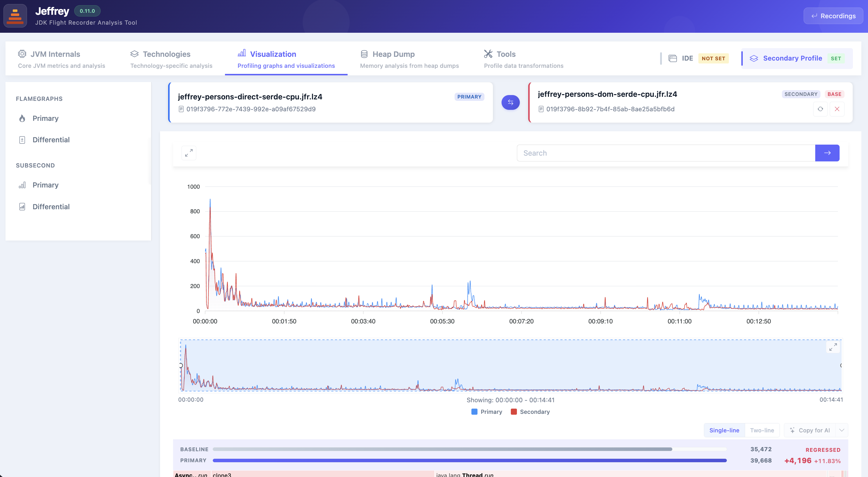Open the Primary flamegraph item
The image size is (868, 477).
coord(78,118)
